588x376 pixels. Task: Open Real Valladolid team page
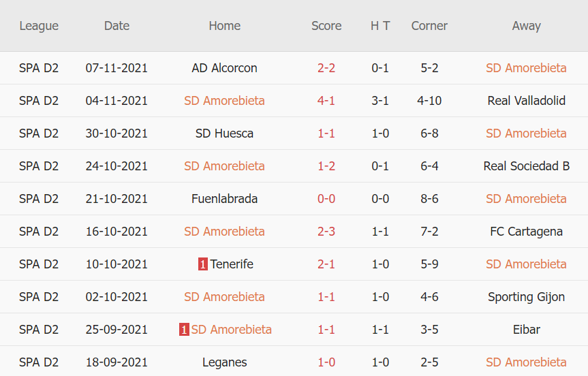[526, 101]
